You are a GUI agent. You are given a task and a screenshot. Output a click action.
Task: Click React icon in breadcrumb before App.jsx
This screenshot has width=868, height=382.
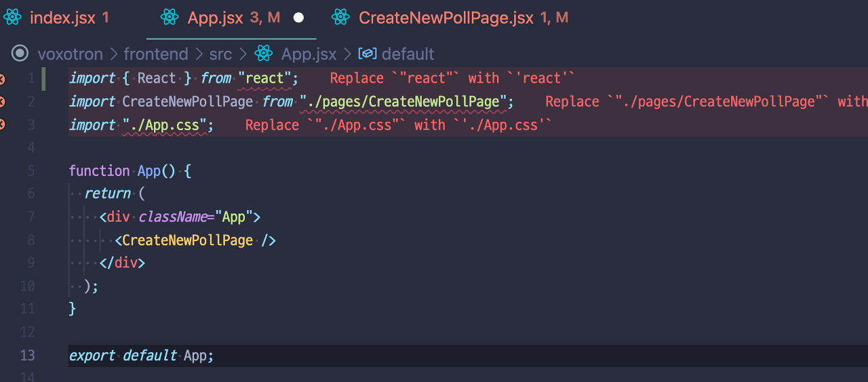263,54
